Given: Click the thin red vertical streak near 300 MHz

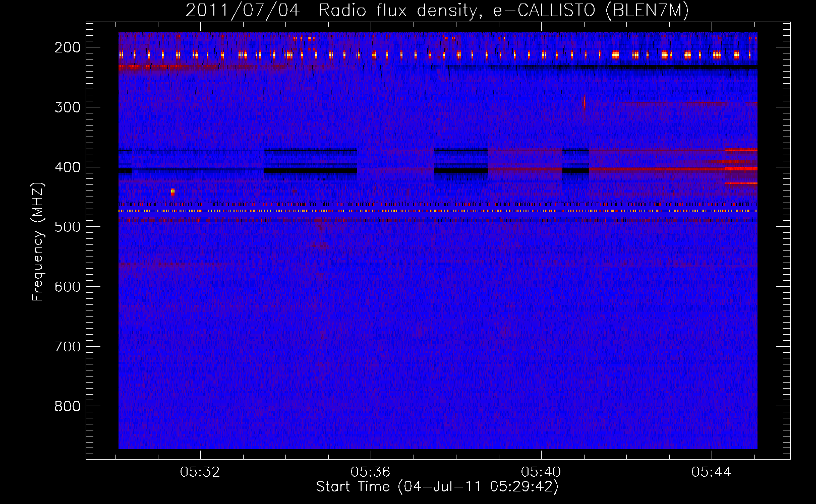Looking at the screenshot, I should (x=585, y=104).
